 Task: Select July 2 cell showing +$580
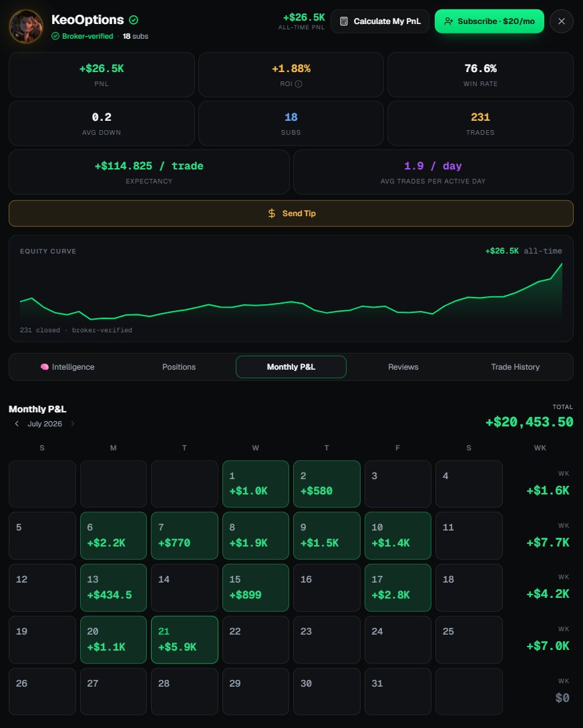(x=327, y=484)
